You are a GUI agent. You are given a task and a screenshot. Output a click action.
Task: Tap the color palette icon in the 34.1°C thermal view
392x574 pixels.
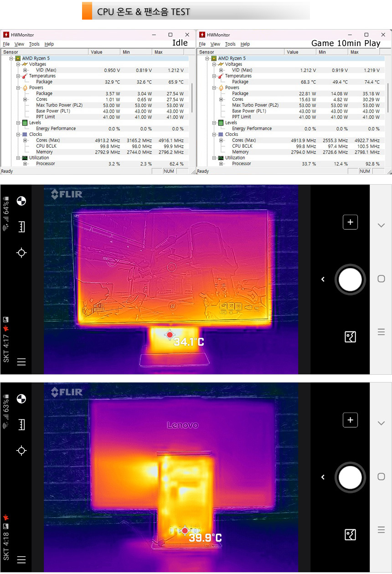click(21, 201)
